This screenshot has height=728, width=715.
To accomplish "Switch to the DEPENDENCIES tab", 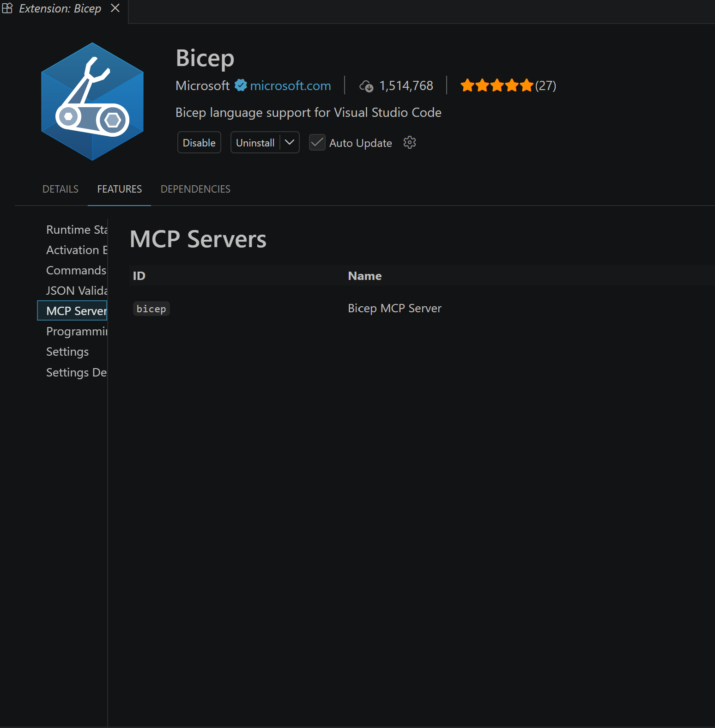I will coord(195,189).
